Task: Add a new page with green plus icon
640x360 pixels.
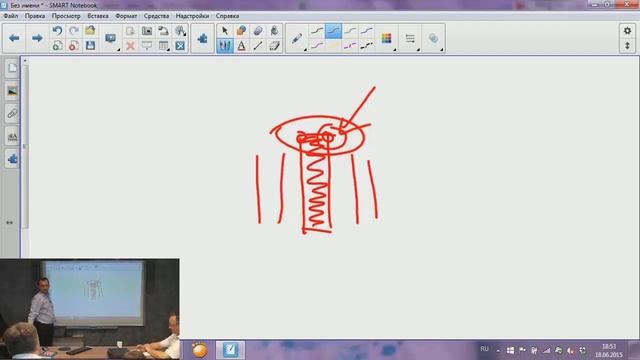Action: pos(57,45)
